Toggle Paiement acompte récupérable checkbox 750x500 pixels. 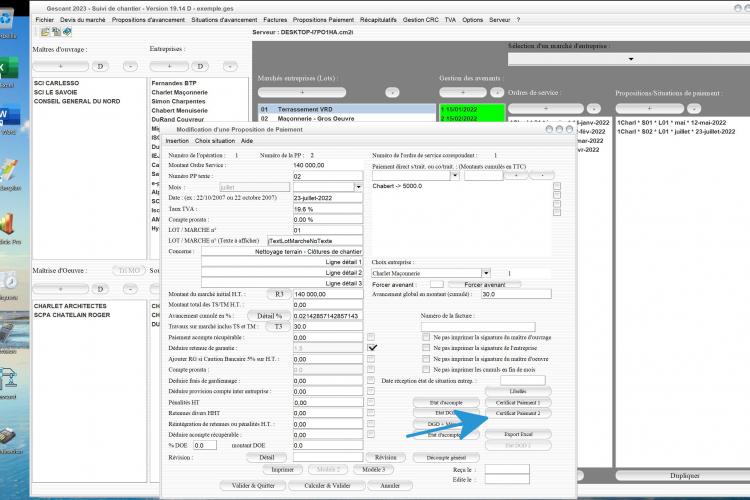(x=371, y=337)
